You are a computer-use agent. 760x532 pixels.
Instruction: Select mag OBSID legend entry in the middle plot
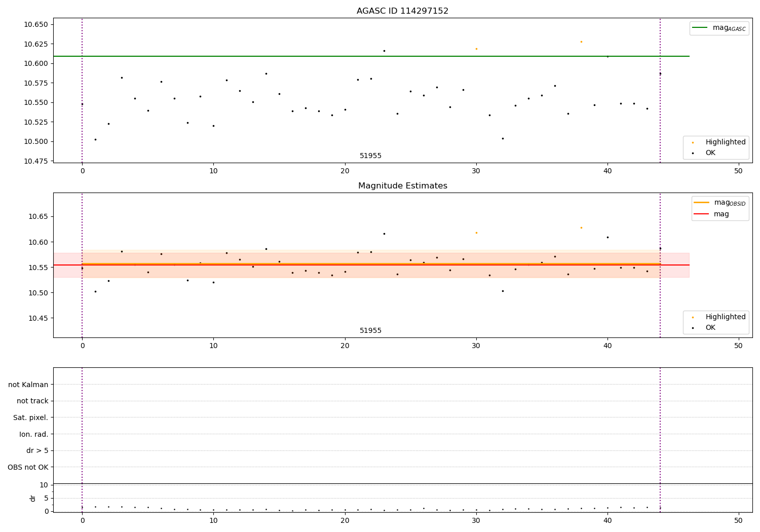(x=720, y=203)
